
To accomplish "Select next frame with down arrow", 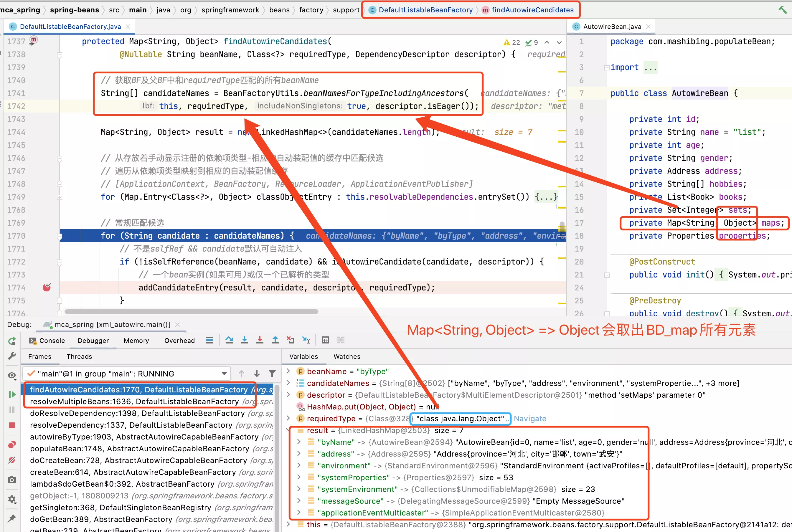I will pos(257,374).
